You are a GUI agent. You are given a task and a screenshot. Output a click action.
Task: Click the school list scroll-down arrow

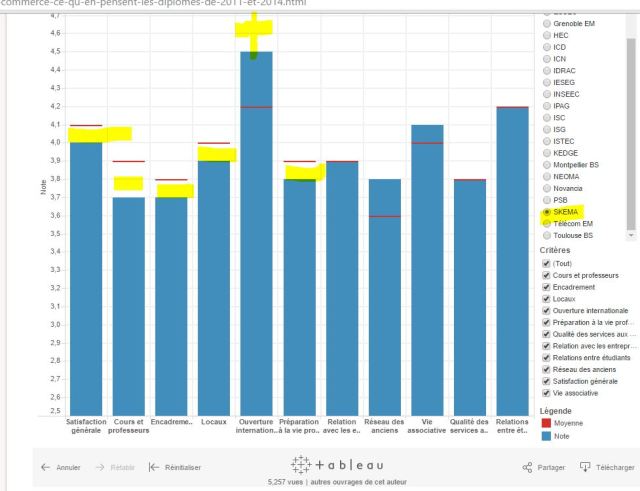[x=631, y=236]
